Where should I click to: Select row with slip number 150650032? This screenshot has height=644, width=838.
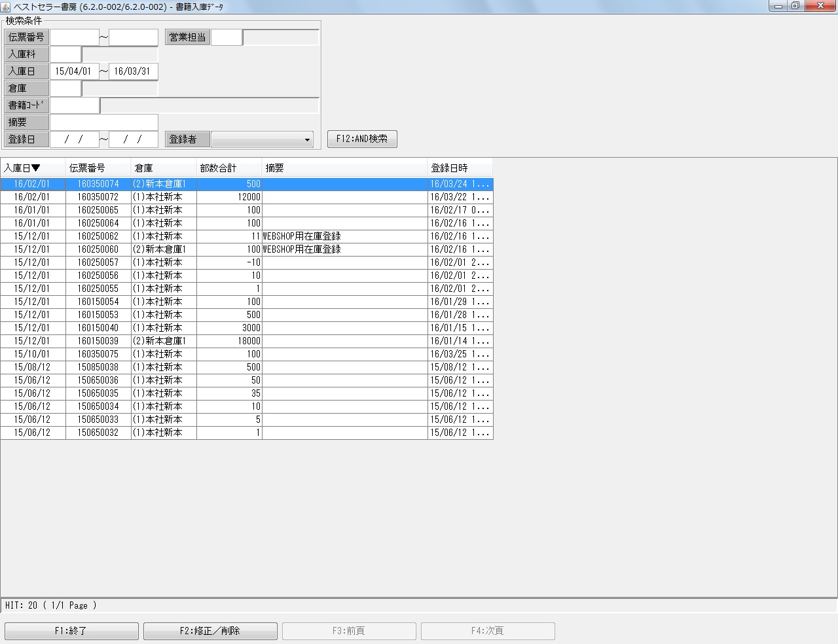click(x=98, y=433)
